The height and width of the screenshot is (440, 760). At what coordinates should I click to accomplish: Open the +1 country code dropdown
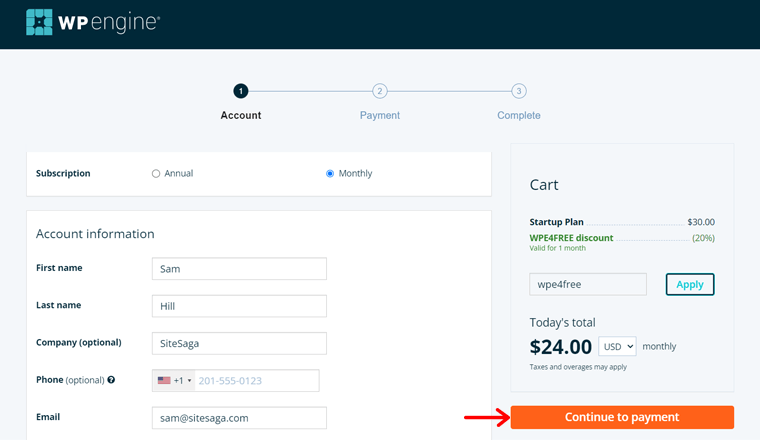174,380
